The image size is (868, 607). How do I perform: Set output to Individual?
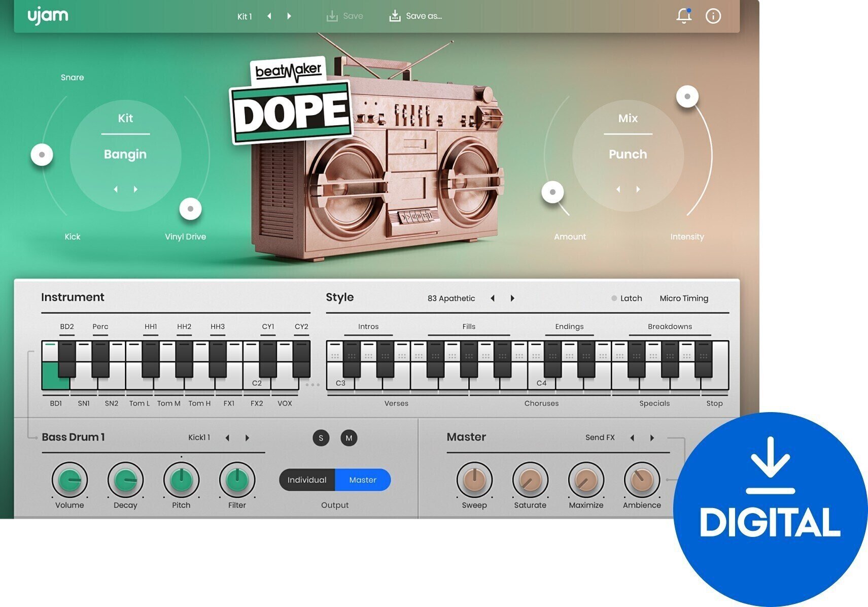click(307, 480)
